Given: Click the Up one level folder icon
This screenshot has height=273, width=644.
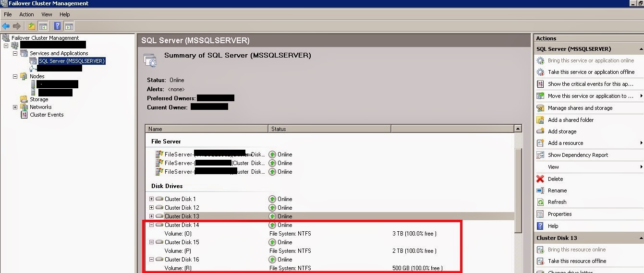Looking at the screenshot, I should pyautogui.click(x=32, y=26).
